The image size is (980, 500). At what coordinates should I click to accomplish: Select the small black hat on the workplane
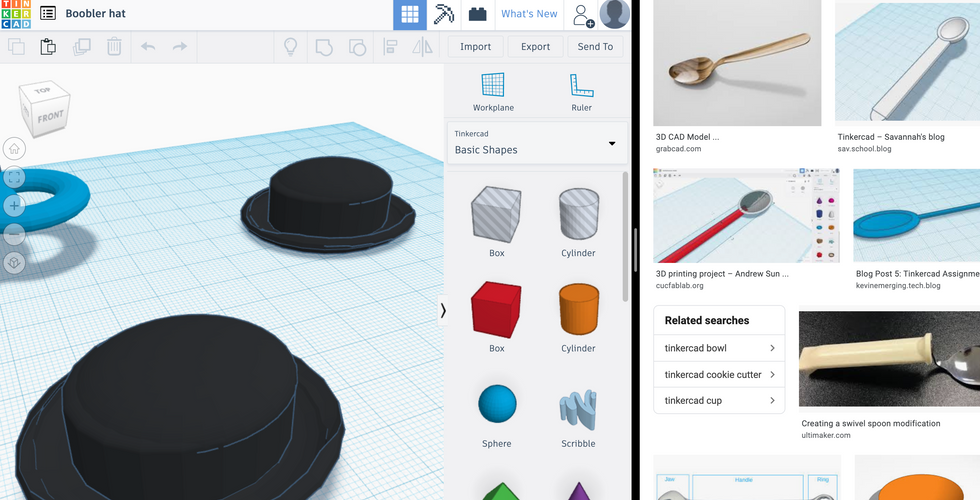point(329,203)
